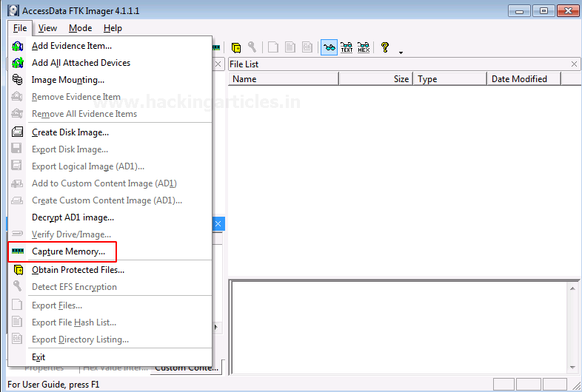
Task: Click Export Logical Image (AD1)... entry
Action: [x=110, y=166]
